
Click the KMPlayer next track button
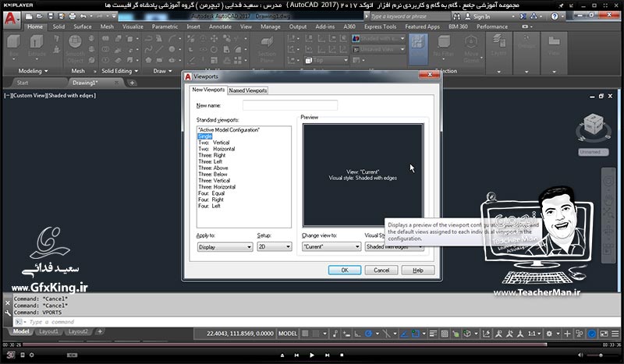(x=327, y=355)
